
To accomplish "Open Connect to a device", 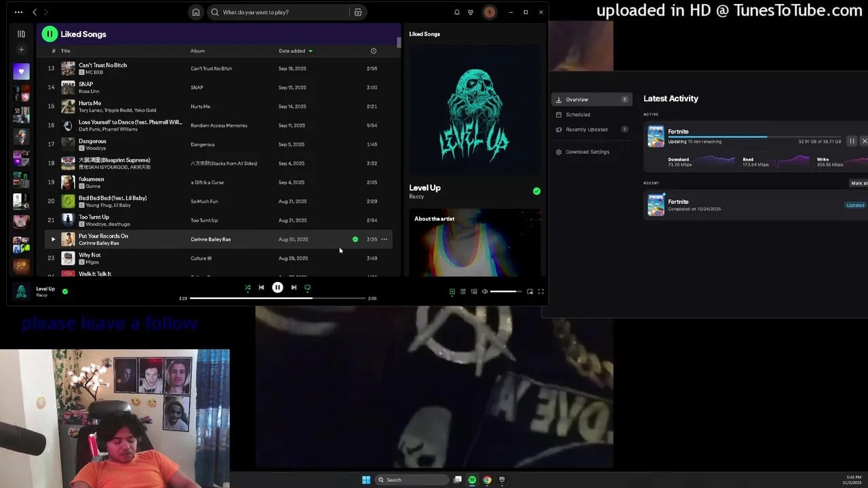I will (474, 291).
